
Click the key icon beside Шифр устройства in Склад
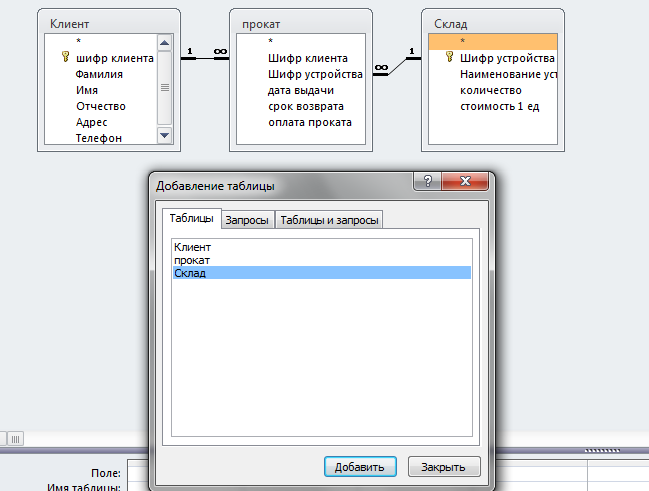(x=449, y=57)
